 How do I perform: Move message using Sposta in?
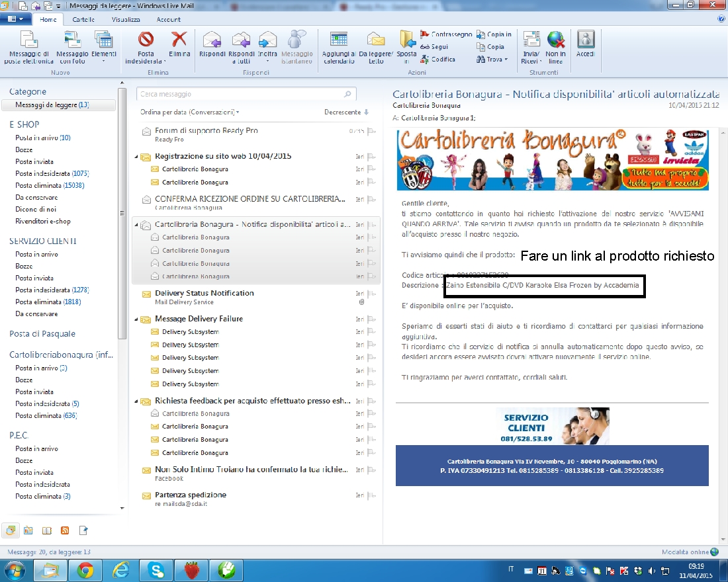click(x=407, y=47)
